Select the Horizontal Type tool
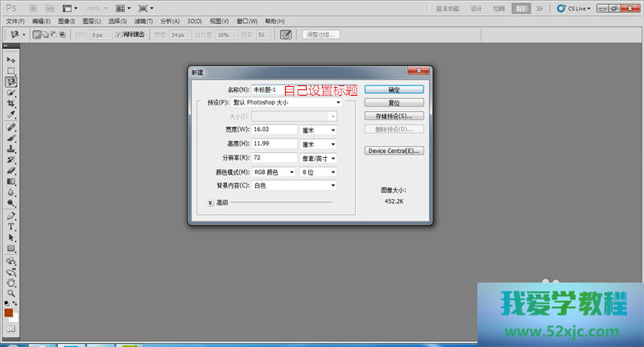The image size is (644, 347). (x=11, y=227)
